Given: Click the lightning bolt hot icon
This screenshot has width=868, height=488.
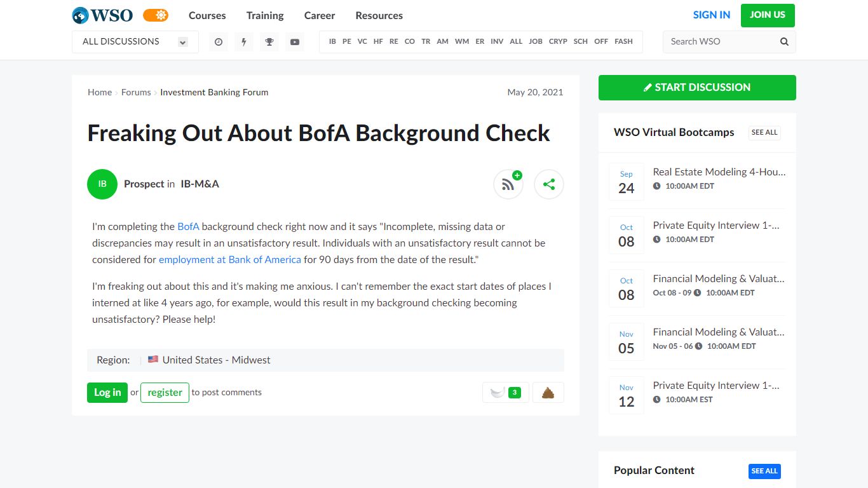Looking at the screenshot, I should (244, 41).
